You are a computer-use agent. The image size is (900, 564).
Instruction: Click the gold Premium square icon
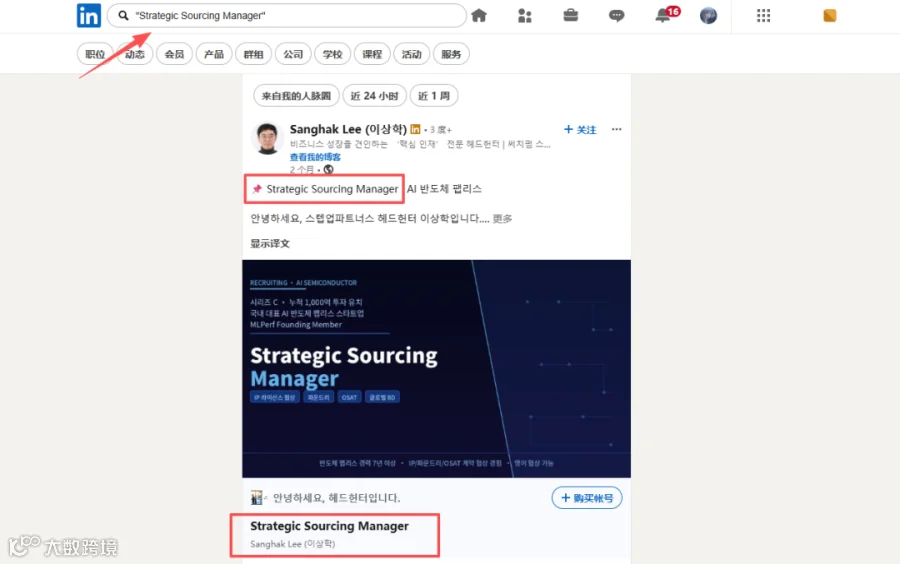click(829, 15)
